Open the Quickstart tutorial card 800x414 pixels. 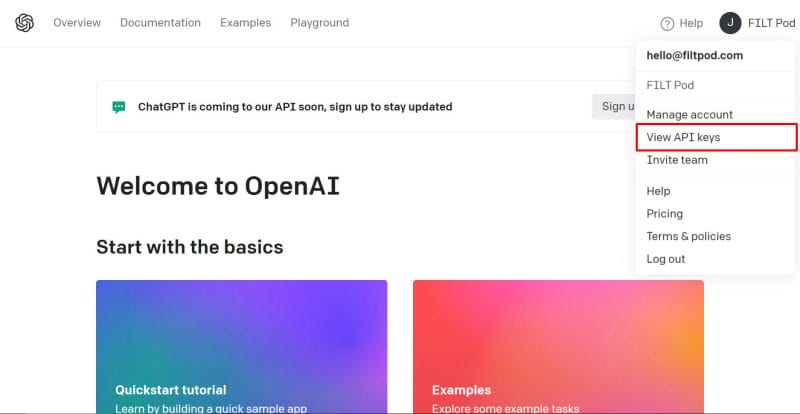point(241,347)
